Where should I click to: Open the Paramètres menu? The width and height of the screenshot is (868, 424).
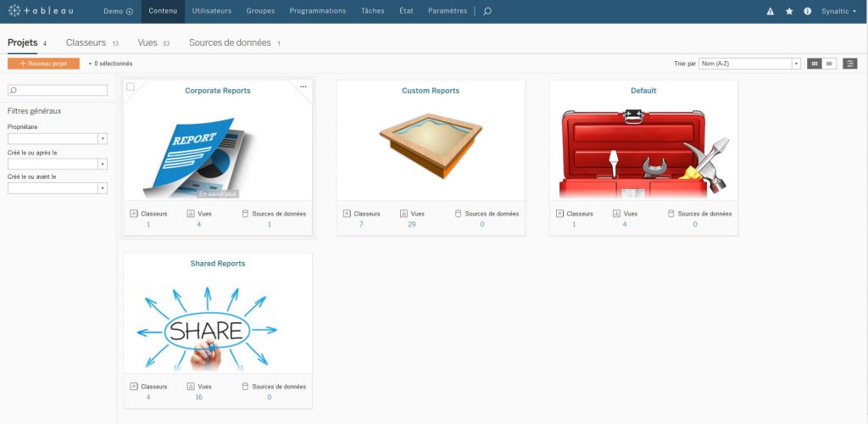pyautogui.click(x=448, y=11)
